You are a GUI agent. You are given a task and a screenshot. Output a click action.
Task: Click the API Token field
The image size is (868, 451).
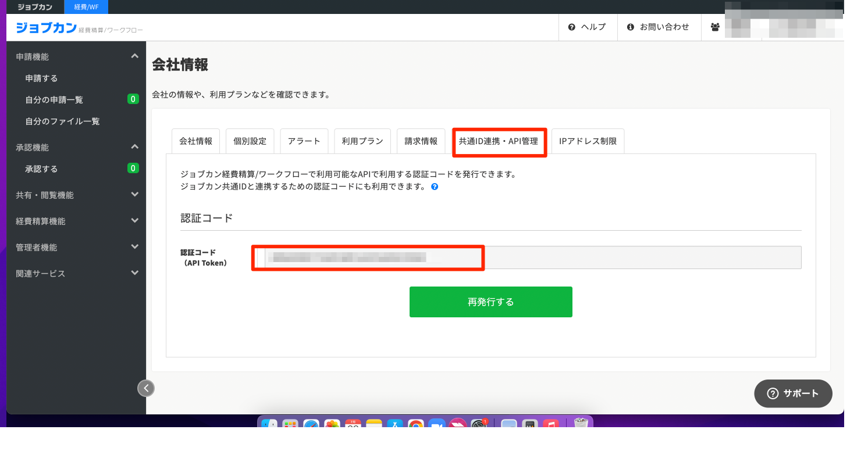[526, 257]
